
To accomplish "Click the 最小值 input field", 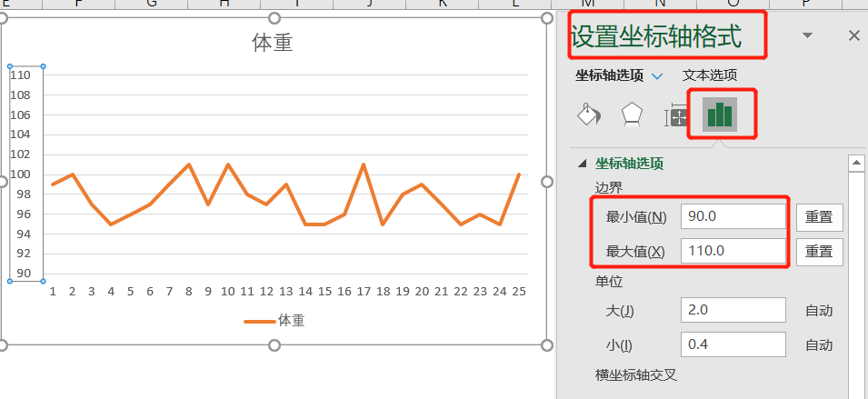I will coord(733,217).
